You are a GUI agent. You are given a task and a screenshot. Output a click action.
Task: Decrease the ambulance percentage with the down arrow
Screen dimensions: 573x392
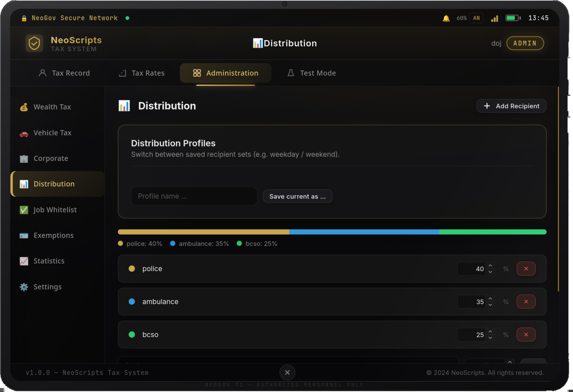pos(490,305)
